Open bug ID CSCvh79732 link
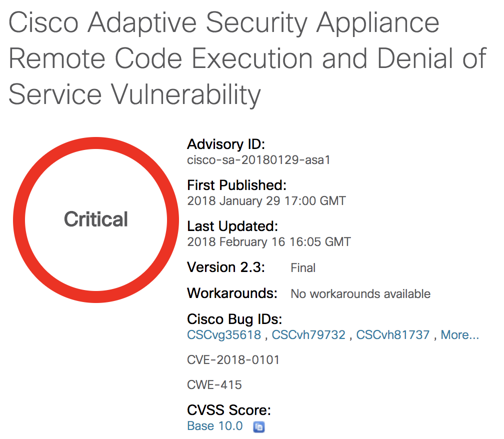Screen dimensions: 504x439 [x=308, y=335]
